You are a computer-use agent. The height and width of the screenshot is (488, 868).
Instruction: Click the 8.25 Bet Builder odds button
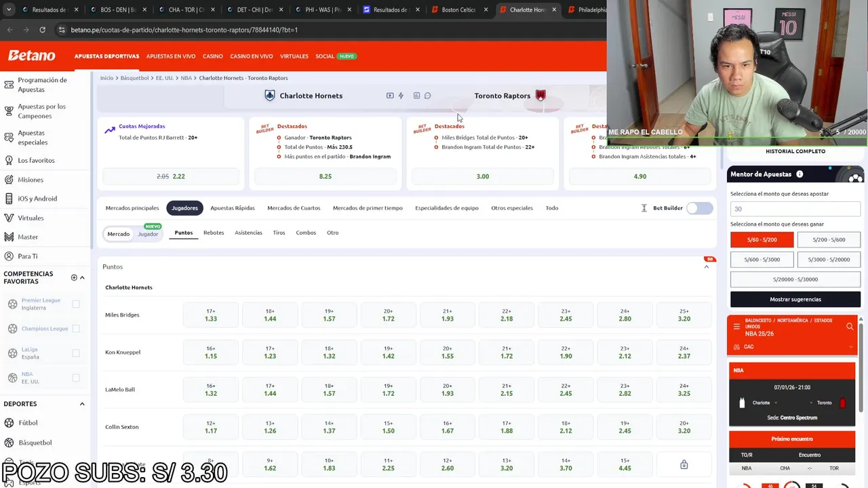click(x=325, y=176)
